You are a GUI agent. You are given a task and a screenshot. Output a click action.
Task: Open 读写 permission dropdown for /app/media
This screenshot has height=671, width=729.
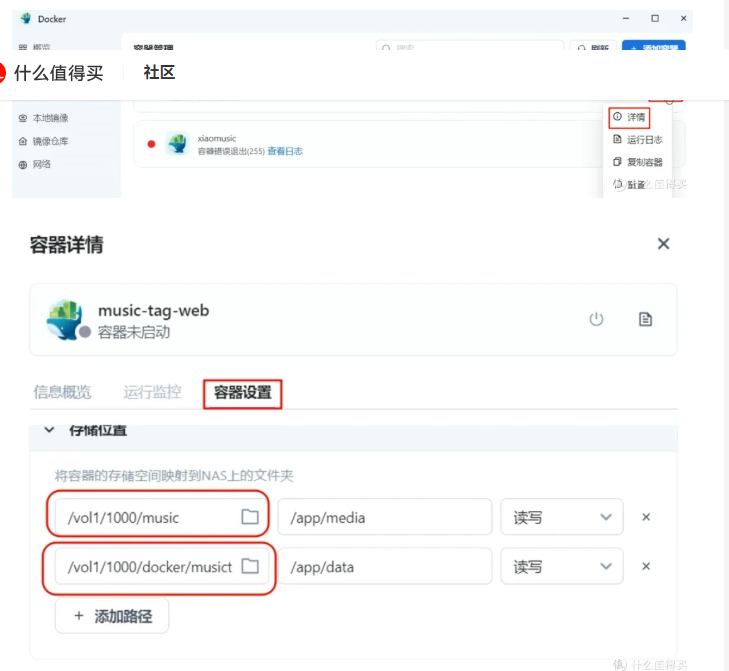click(x=561, y=517)
